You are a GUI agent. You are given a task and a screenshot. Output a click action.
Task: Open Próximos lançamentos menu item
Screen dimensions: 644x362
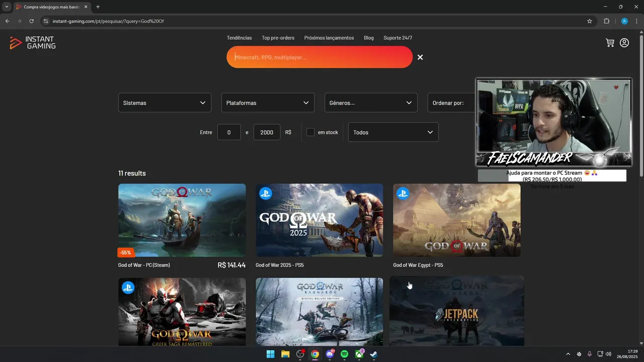[329, 38]
